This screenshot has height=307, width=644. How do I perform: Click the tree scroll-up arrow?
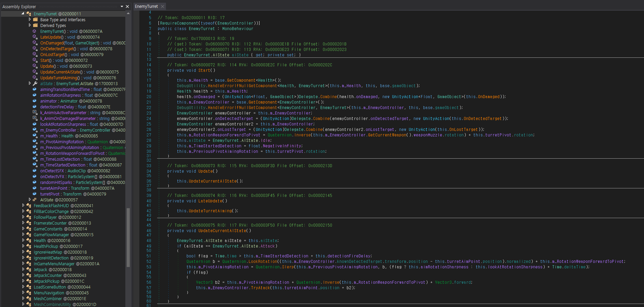(x=128, y=13)
